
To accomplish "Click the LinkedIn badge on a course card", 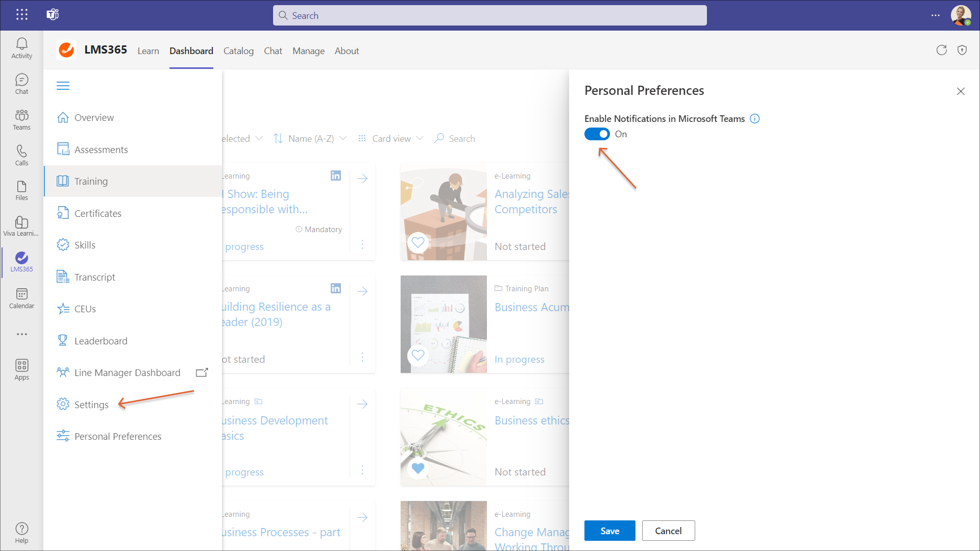I will tap(336, 176).
